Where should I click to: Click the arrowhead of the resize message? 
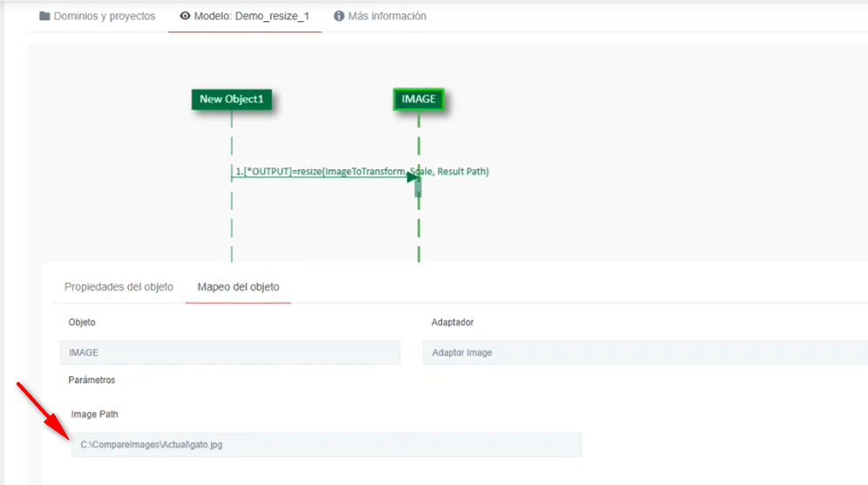[412, 178]
